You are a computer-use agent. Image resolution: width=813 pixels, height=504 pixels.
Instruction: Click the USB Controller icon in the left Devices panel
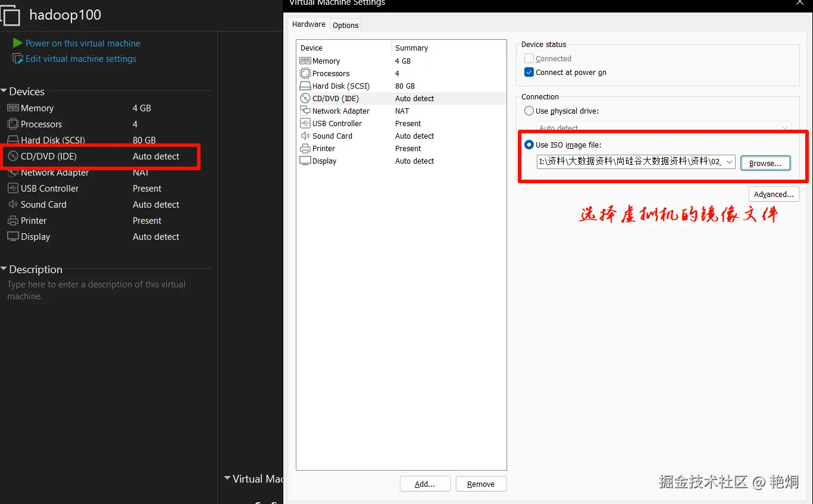(13, 188)
